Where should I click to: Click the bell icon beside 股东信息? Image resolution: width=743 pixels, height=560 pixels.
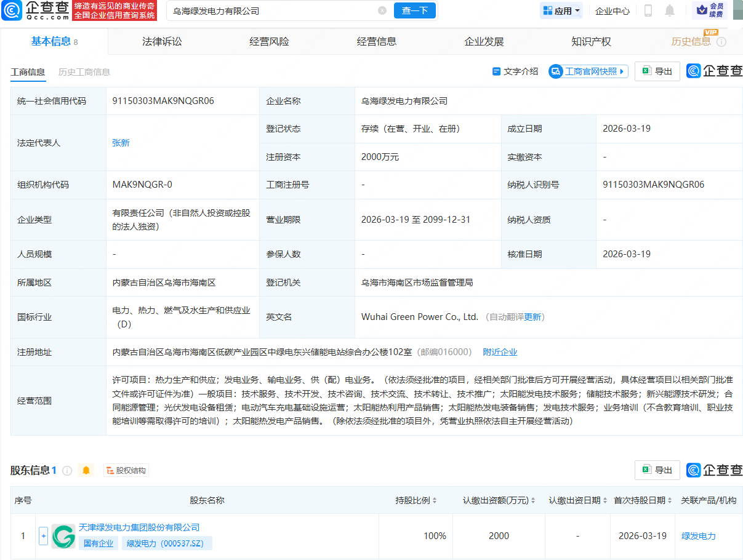pyautogui.click(x=86, y=470)
